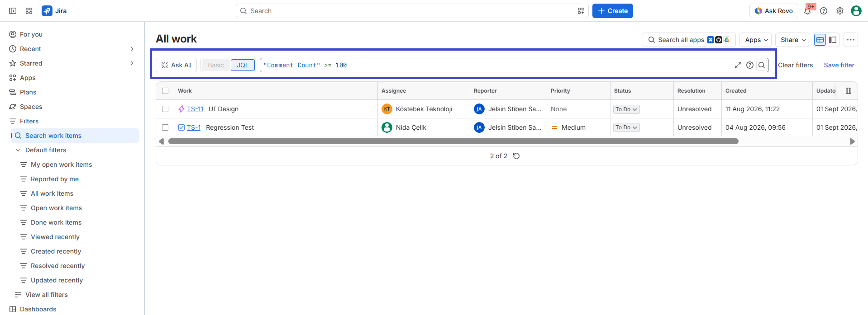Open the help question mark icon in the top bar
The width and height of the screenshot is (868, 315).
click(824, 11)
